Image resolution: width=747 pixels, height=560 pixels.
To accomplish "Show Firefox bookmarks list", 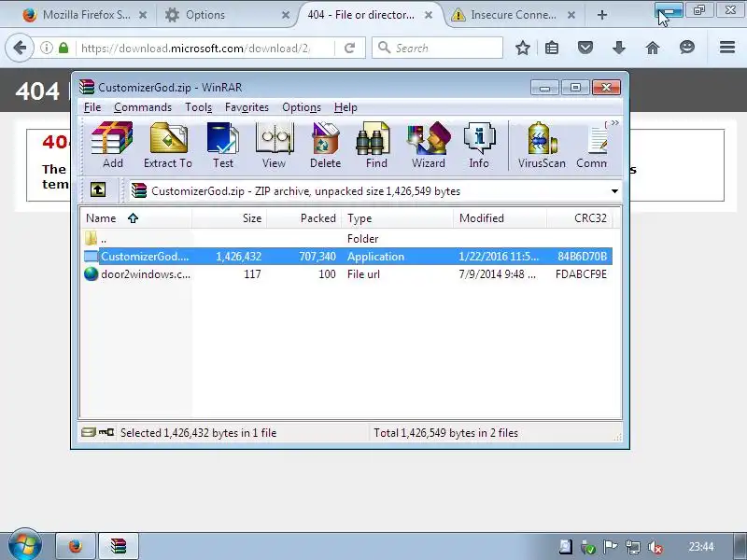I will (552, 48).
